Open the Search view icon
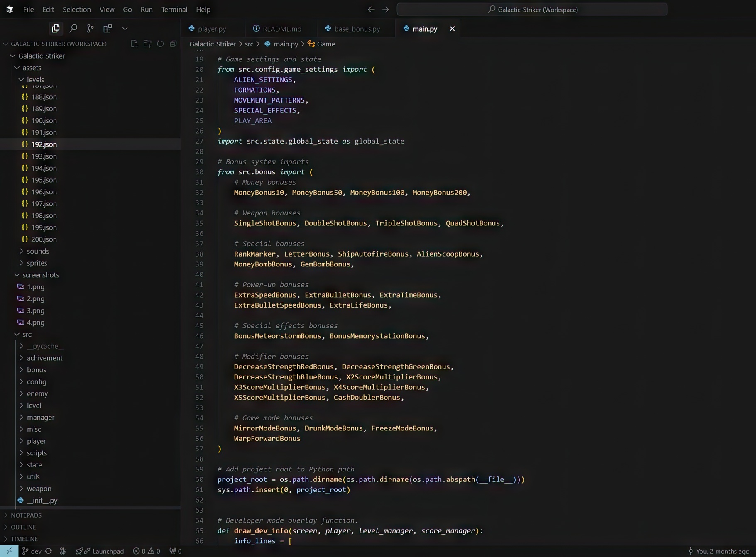The height and width of the screenshot is (557, 756). point(73,28)
